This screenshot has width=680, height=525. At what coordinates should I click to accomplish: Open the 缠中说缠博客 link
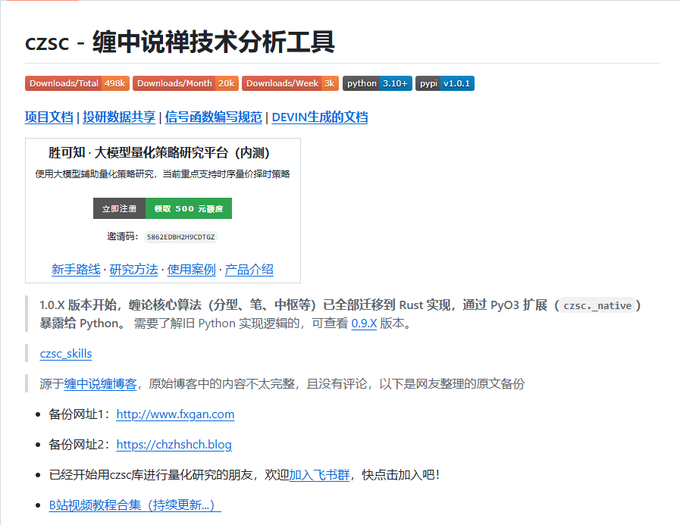pyautogui.click(x=101, y=384)
